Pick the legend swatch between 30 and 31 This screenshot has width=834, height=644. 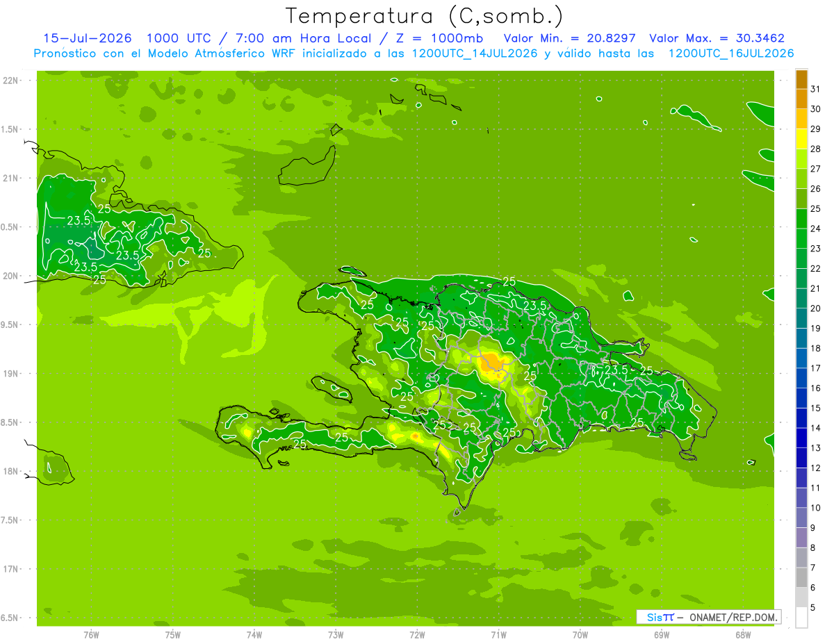[801, 99]
